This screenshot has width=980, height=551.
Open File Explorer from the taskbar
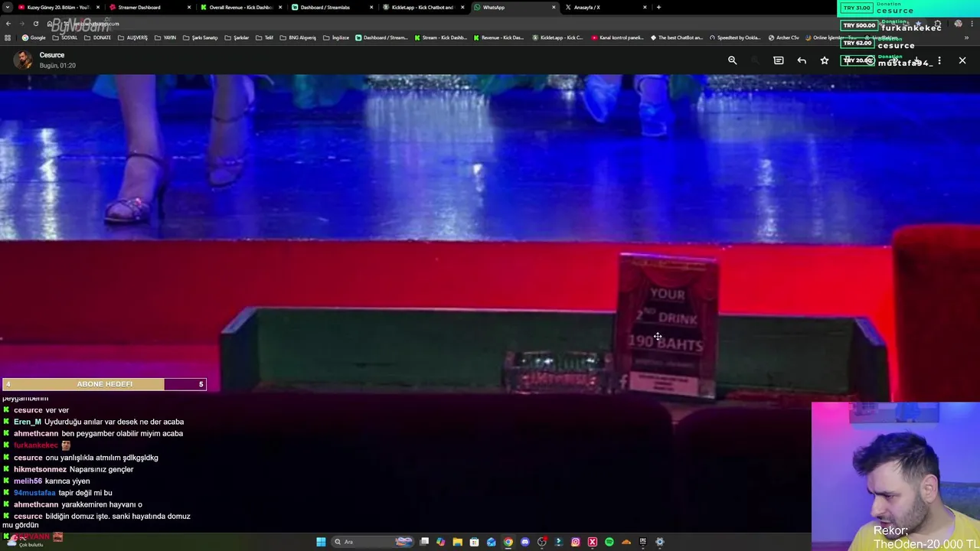click(x=458, y=542)
